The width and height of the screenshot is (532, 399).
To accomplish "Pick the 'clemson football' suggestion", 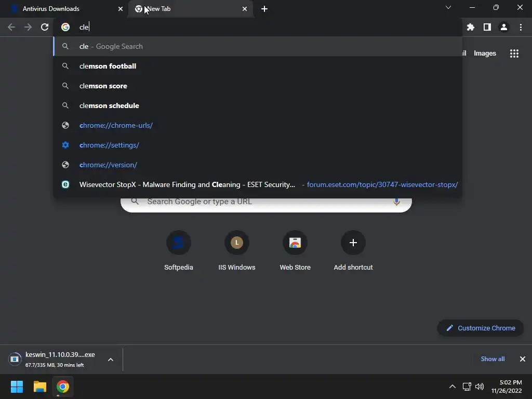I will tap(258, 66).
